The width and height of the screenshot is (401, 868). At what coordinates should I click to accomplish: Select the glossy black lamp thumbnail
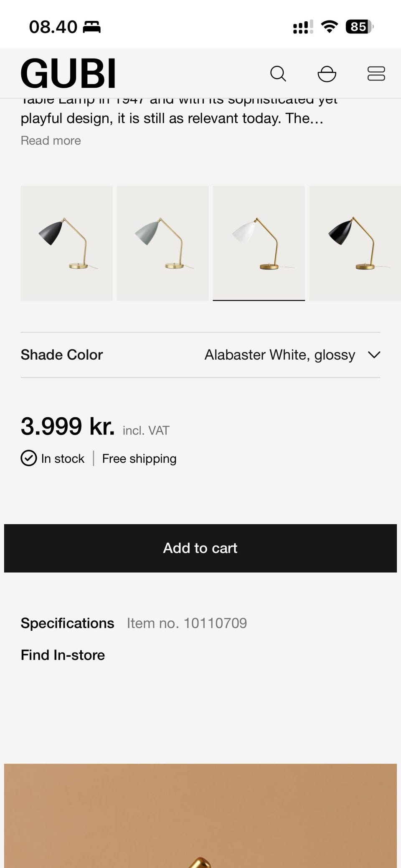pyautogui.click(x=355, y=243)
